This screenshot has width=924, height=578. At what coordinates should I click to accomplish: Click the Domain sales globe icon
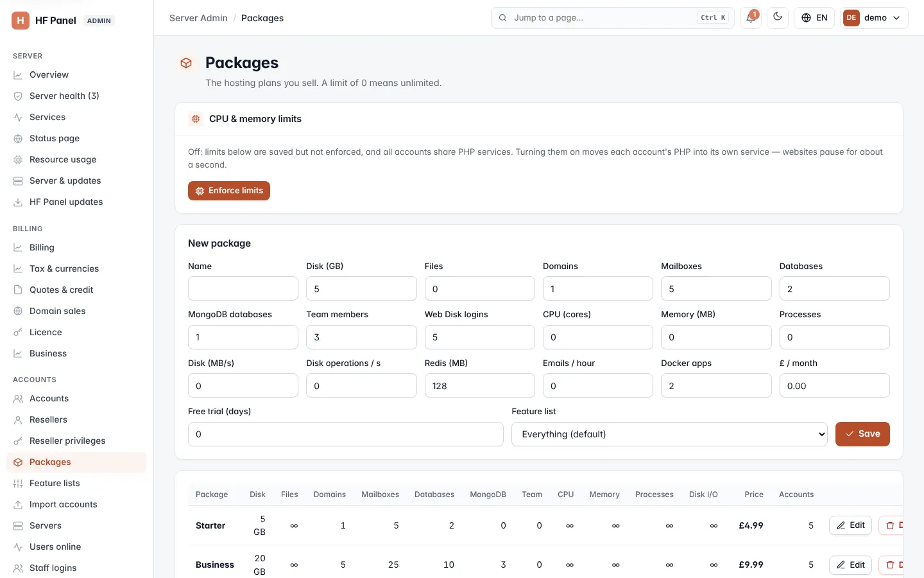click(x=18, y=311)
